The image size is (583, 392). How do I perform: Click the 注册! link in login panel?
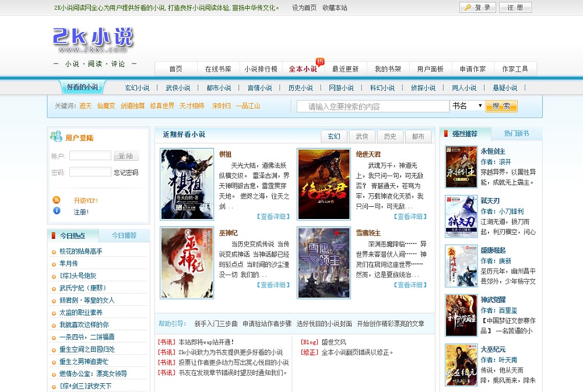click(81, 212)
